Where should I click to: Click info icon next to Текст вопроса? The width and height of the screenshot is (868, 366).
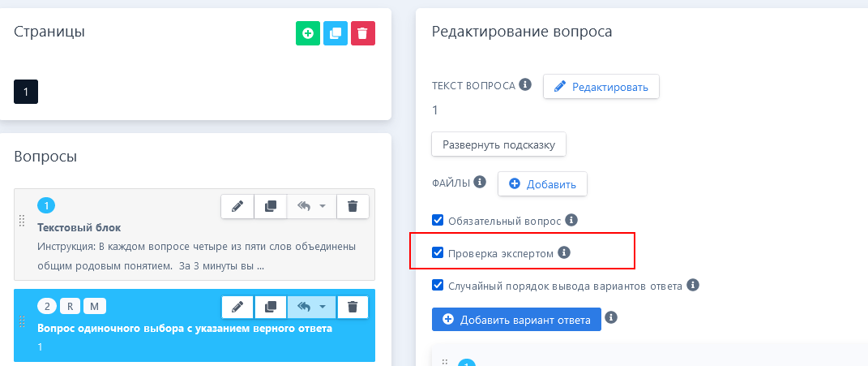point(525,84)
